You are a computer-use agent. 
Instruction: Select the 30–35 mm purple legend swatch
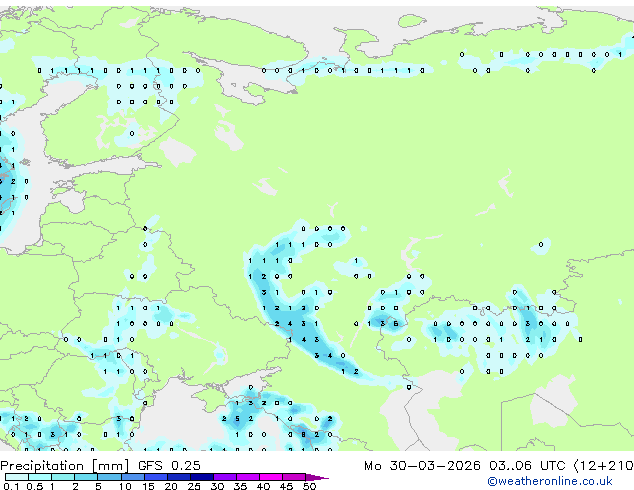(x=225, y=477)
